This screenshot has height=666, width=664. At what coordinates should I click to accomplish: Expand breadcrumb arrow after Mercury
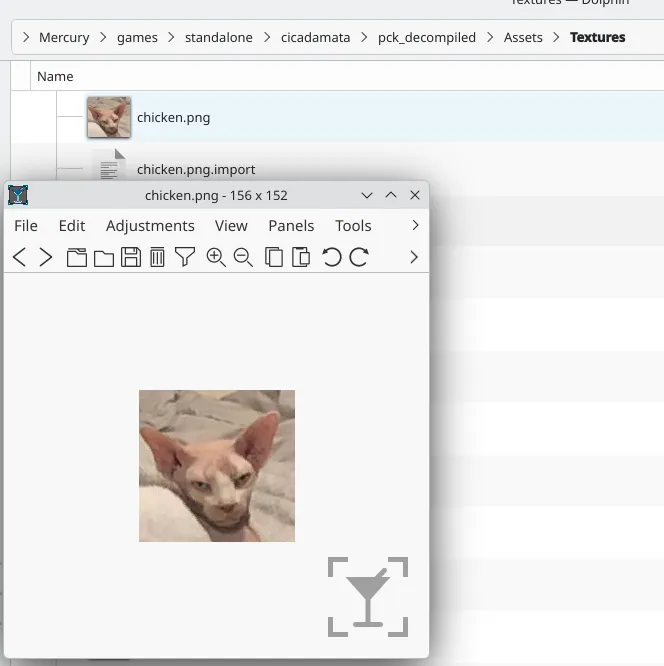click(x=103, y=37)
